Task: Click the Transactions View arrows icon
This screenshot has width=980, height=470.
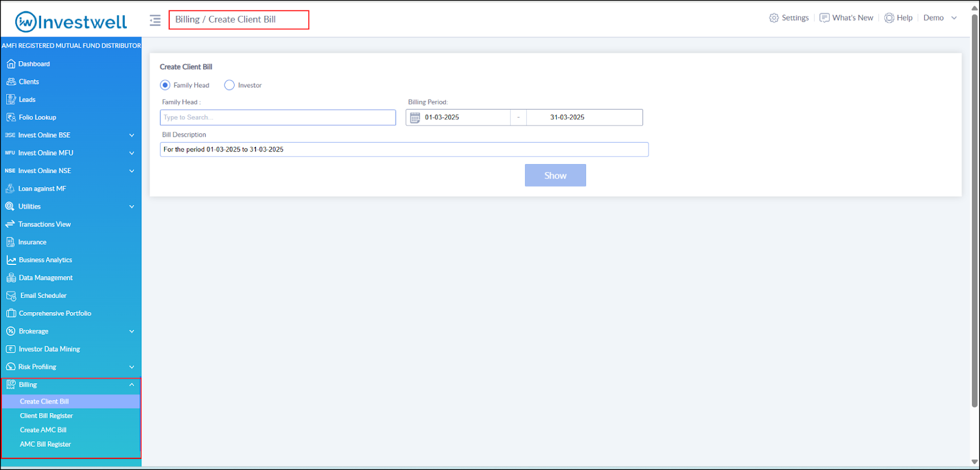Action: pyautogui.click(x=10, y=224)
